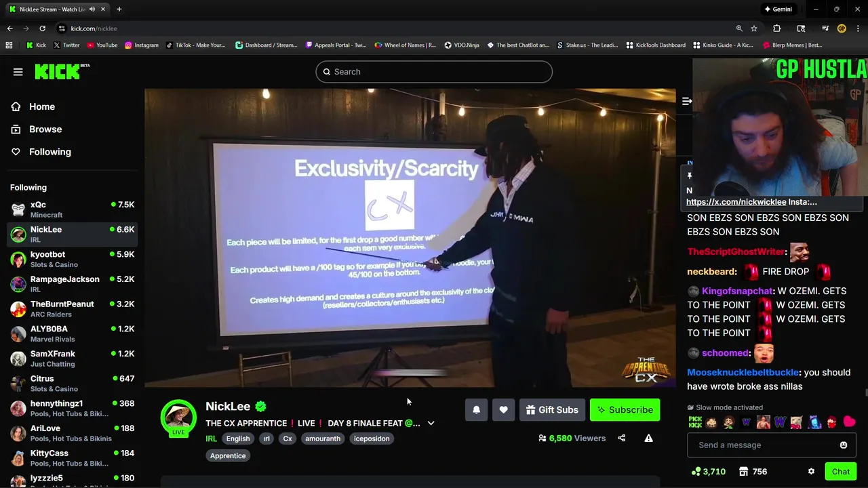Screen dimensions: 868x488
Task: Open TheBurntPeanut's channel in sidebar
Action: click(72, 309)
